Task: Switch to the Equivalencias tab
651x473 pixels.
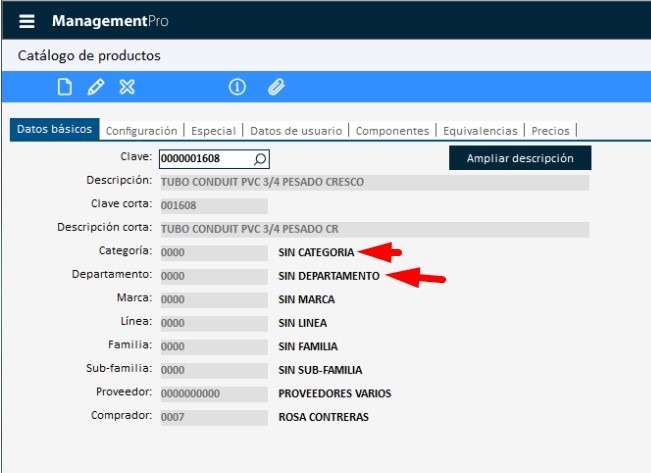Action: coord(479,131)
